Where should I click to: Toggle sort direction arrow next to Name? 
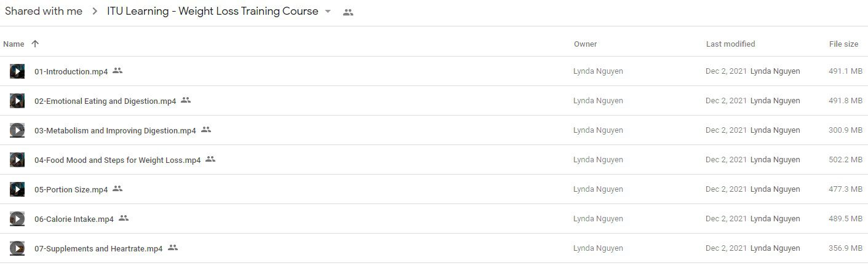click(35, 44)
